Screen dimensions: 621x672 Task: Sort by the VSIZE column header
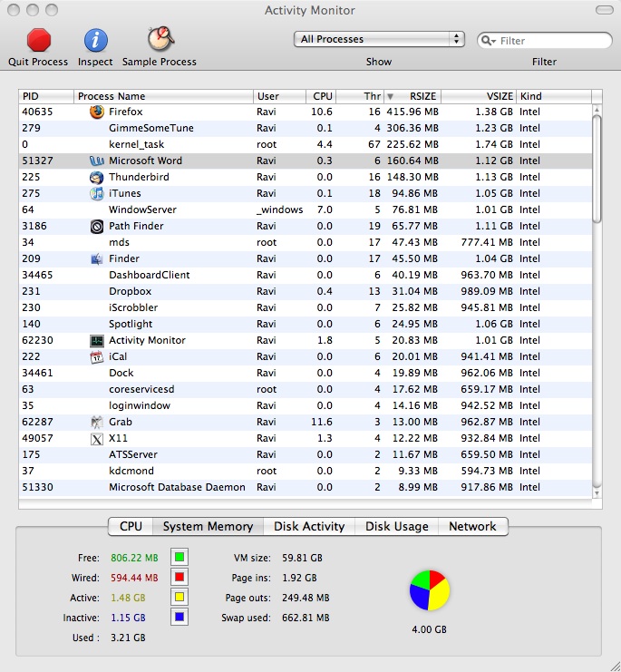[x=479, y=96]
